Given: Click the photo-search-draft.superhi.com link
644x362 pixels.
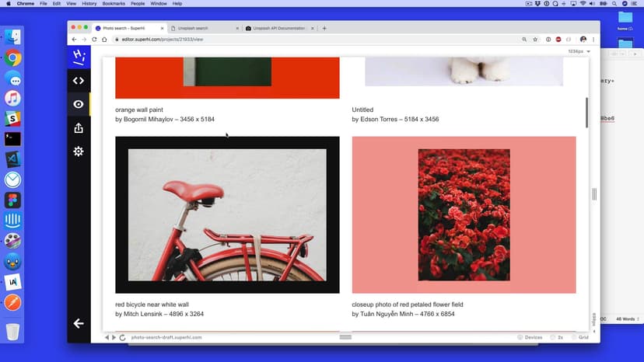Looking at the screenshot, I should tap(166, 338).
